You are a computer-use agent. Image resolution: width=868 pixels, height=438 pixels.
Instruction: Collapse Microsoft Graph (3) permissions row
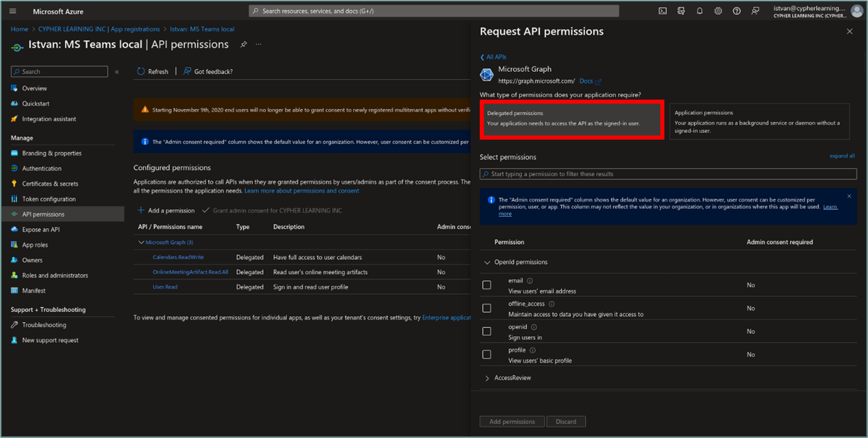pyautogui.click(x=141, y=242)
